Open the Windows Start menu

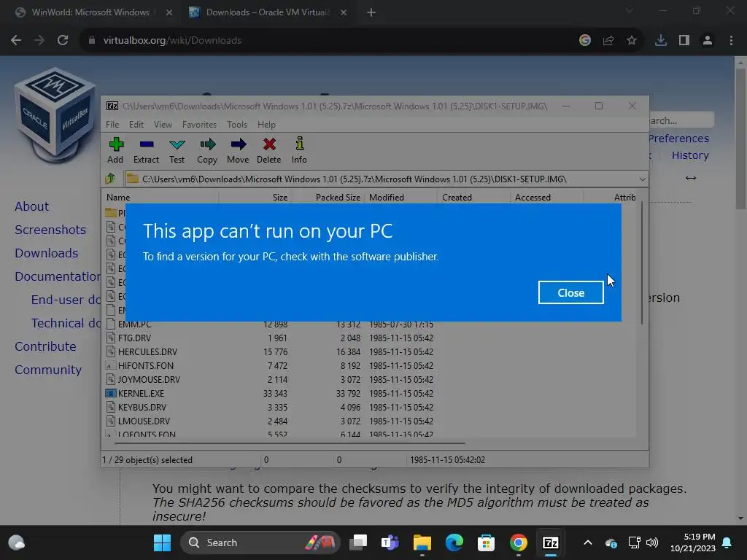point(163,542)
